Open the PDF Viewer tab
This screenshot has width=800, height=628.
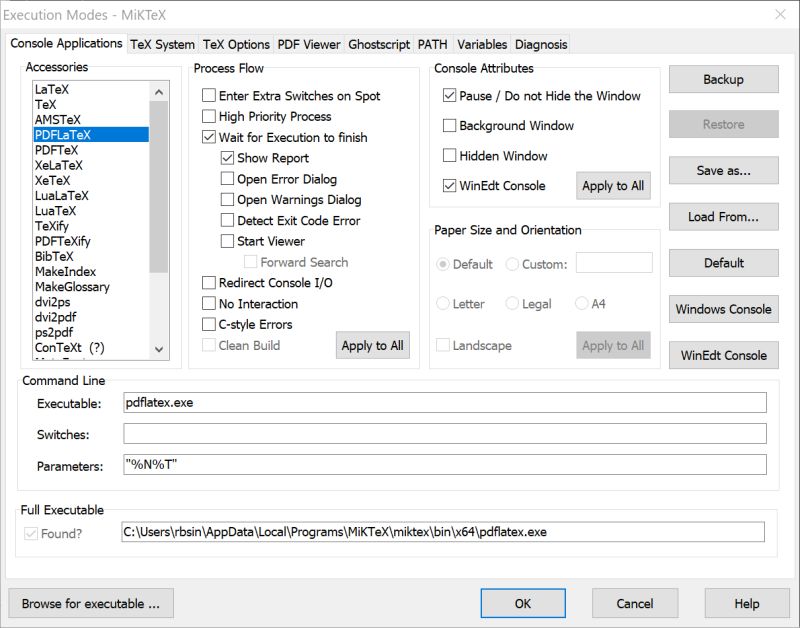pyautogui.click(x=309, y=44)
